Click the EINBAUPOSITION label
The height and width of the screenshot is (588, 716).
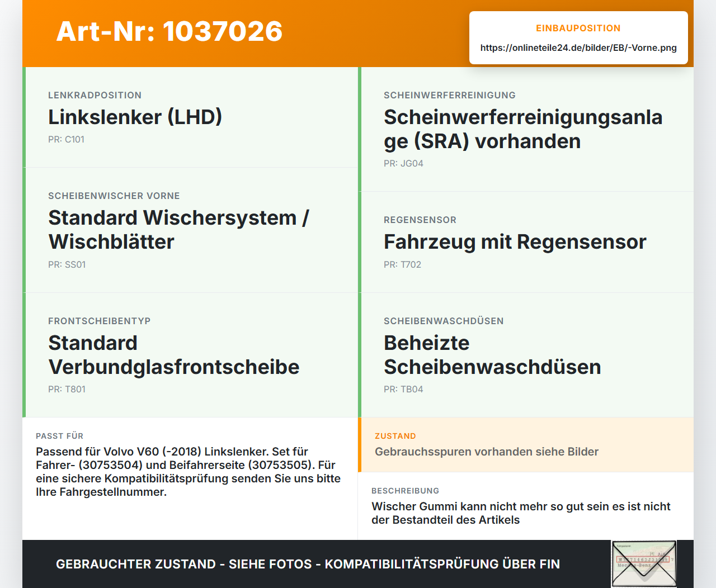pyautogui.click(x=578, y=28)
